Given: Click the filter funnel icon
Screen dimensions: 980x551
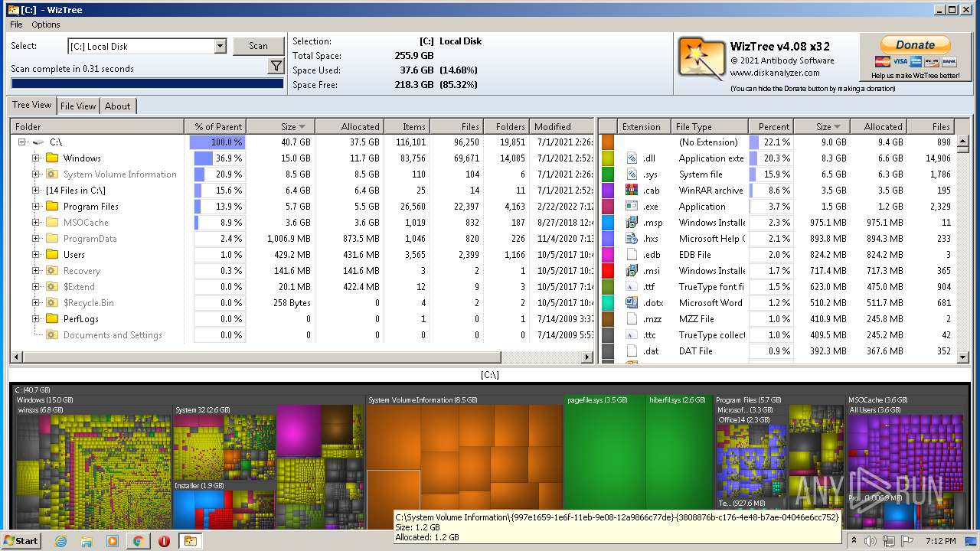Looking at the screenshot, I should [x=276, y=67].
